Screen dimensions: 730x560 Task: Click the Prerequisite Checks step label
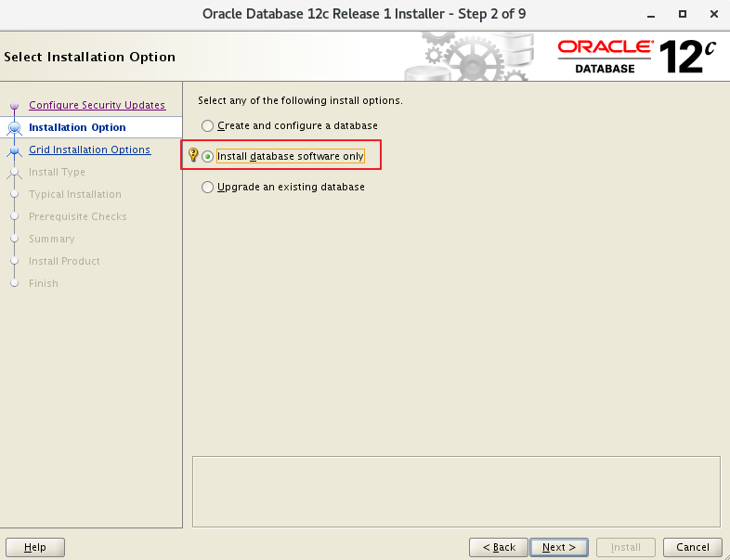click(x=78, y=217)
